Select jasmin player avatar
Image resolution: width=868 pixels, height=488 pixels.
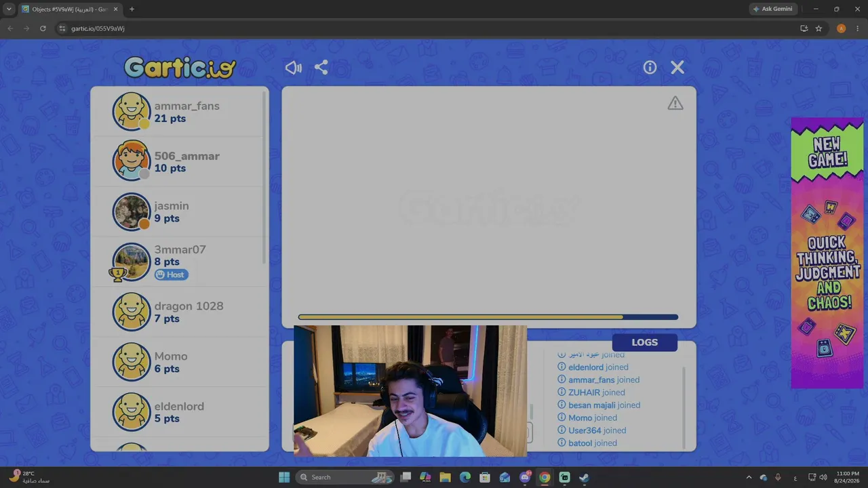pos(131,211)
